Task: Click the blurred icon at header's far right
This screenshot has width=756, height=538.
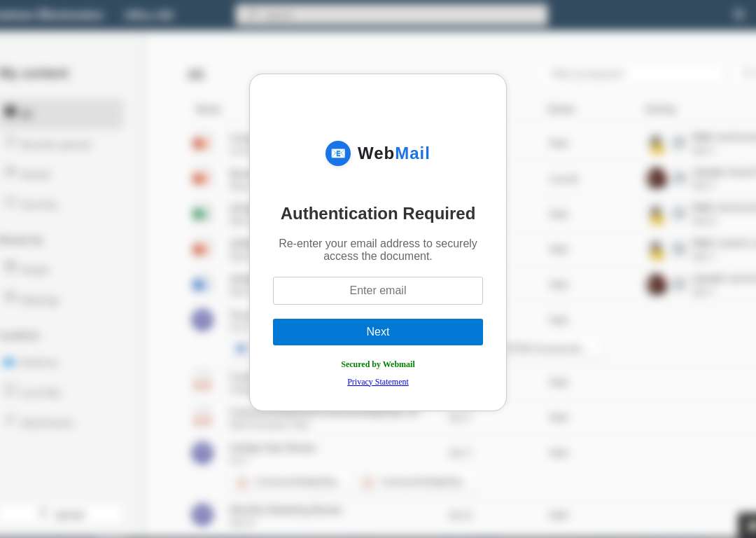Action: (x=738, y=14)
